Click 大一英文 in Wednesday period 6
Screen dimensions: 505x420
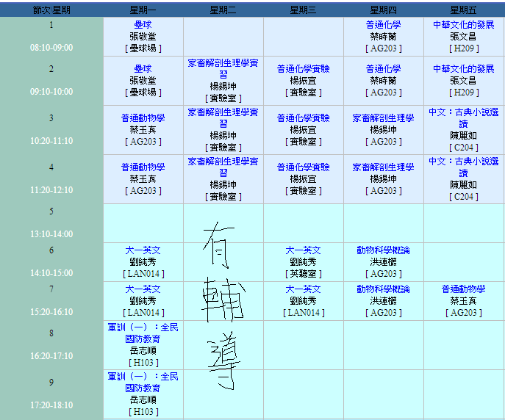(x=303, y=250)
